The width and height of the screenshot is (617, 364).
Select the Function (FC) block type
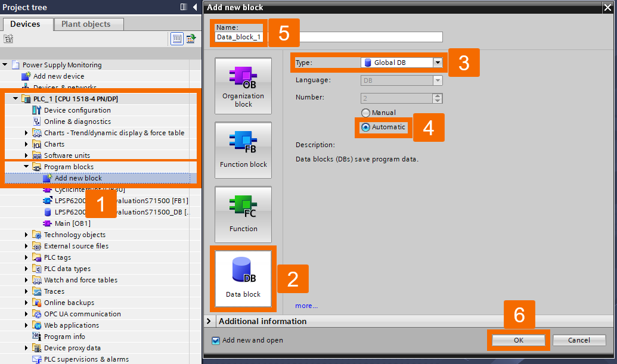[243, 214]
